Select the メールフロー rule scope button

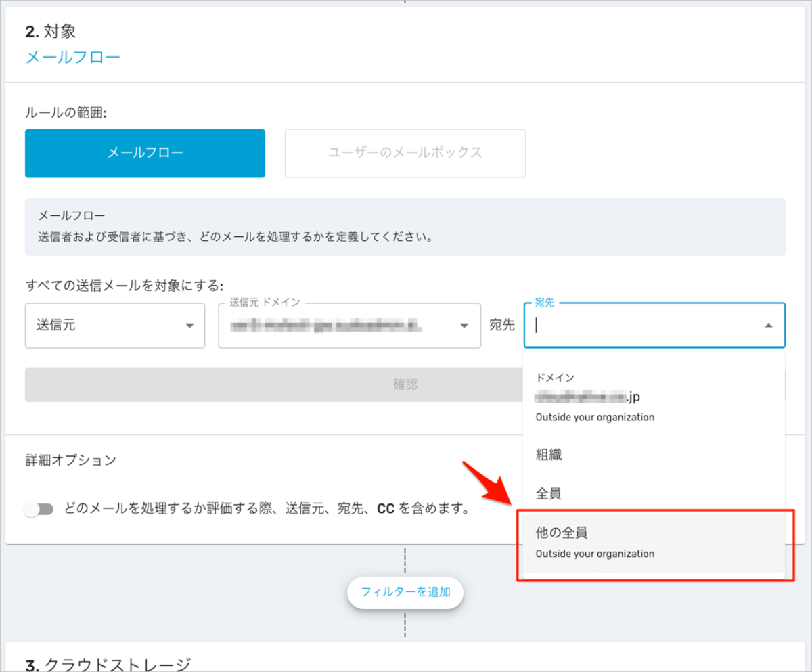coord(145,154)
